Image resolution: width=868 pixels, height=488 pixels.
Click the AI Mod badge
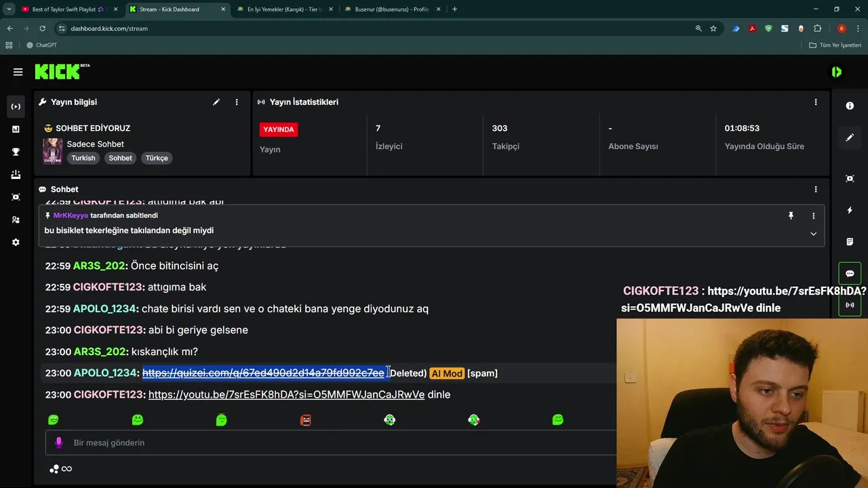pos(447,373)
